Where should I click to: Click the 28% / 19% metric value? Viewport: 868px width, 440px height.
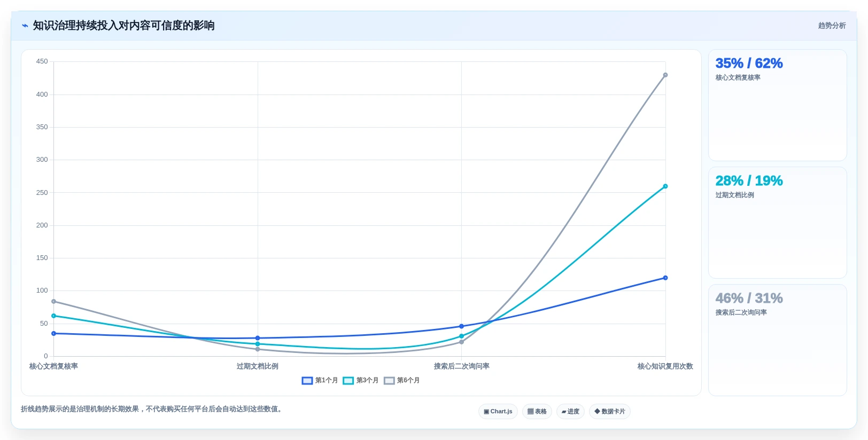tap(749, 180)
